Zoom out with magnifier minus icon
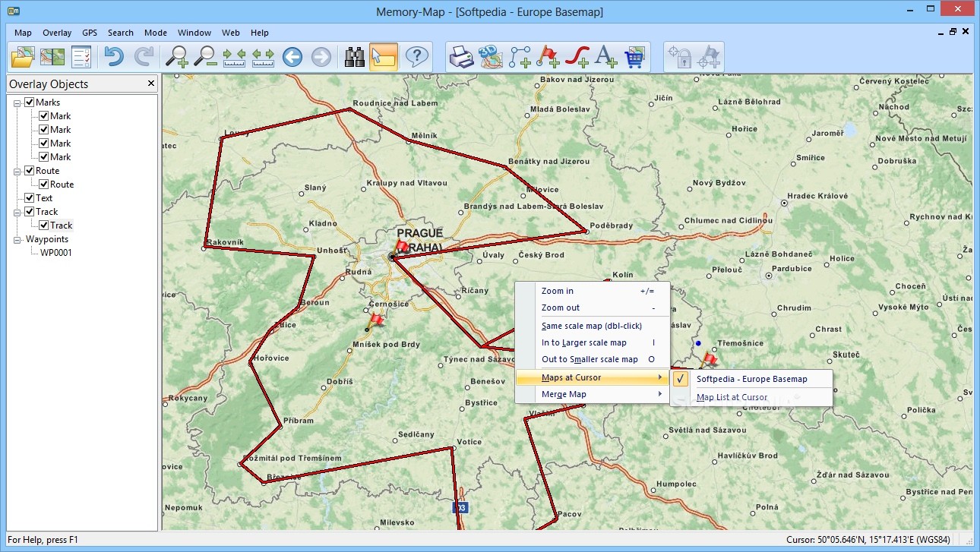The width and height of the screenshot is (980, 552). pyautogui.click(x=205, y=57)
